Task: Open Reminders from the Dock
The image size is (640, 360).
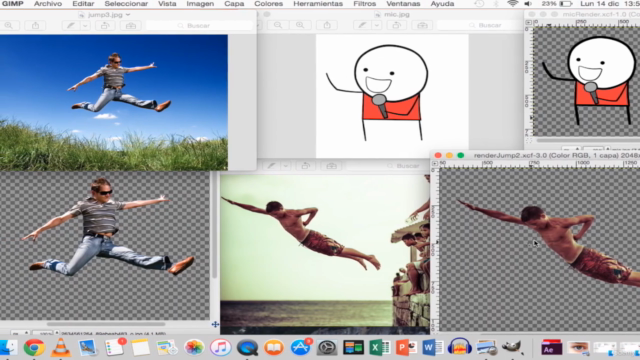Action: [115, 348]
